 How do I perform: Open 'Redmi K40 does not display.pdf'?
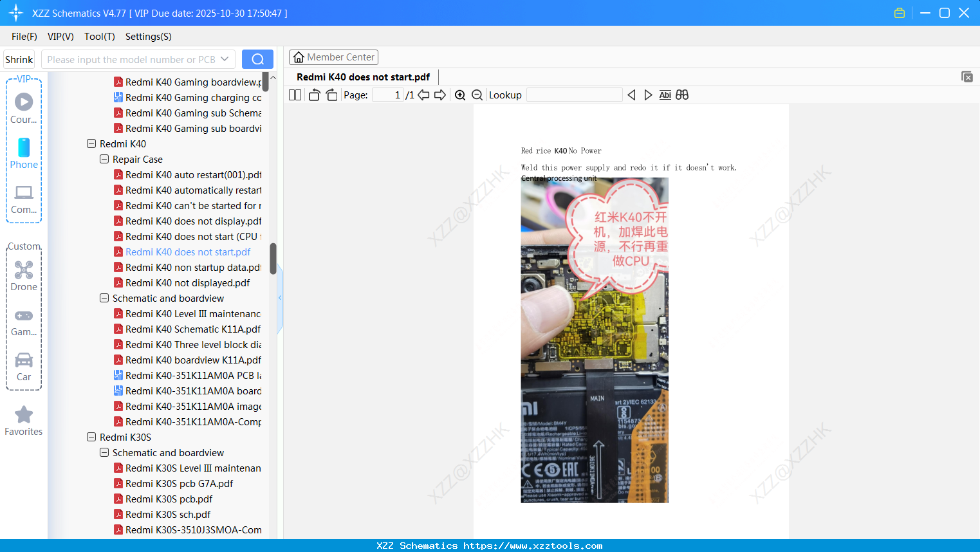pos(188,221)
